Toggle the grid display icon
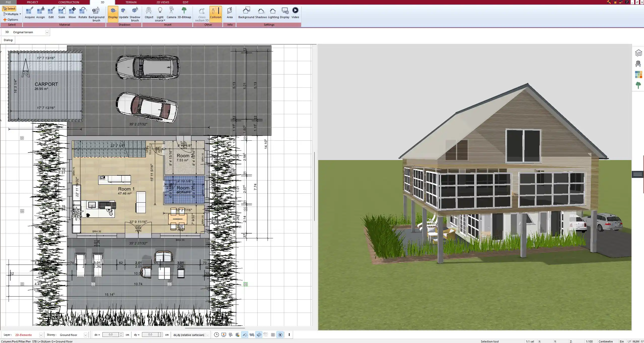Viewport: 644px width, 343px height. point(273,335)
